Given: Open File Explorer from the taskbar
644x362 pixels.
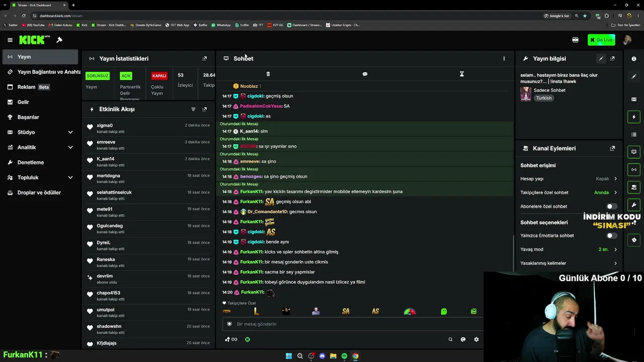Looking at the screenshot, I should [x=333, y=356].
